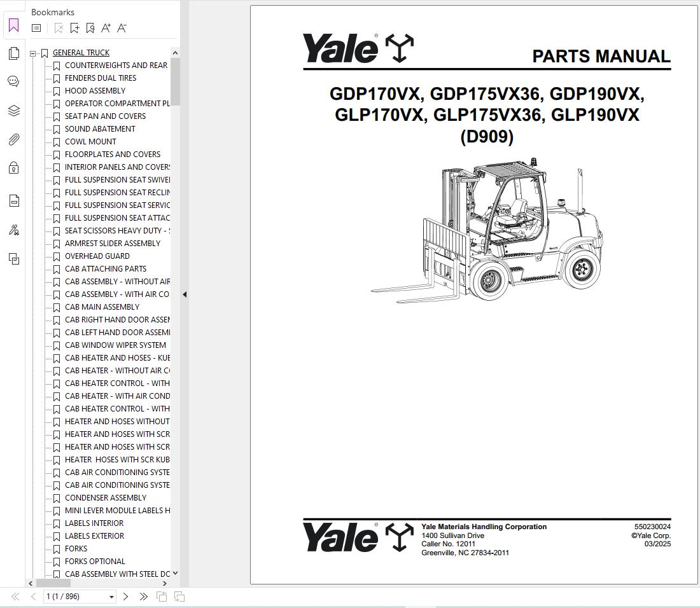
Task: Go to the next page
Action: [x=126, y=597]
